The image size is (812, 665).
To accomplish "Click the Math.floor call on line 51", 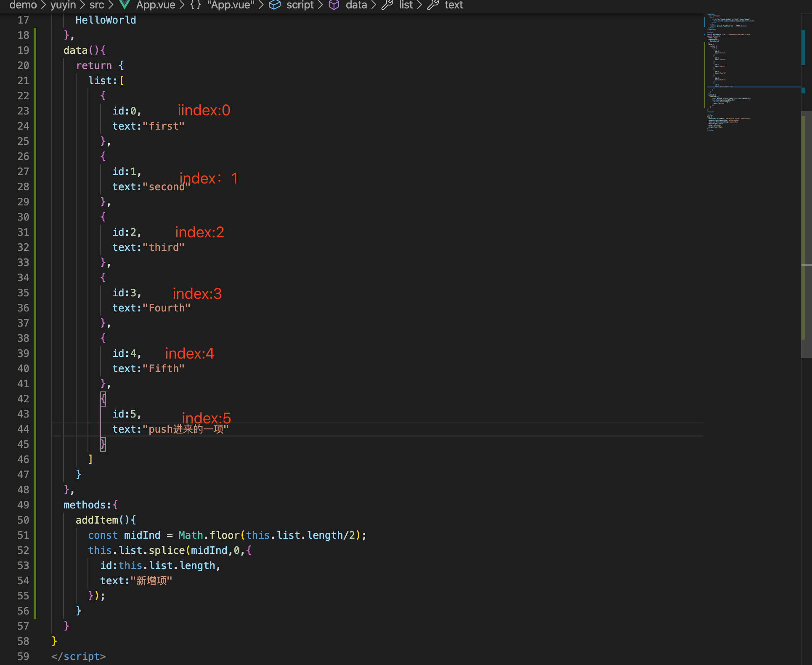I will click(209, 535).
